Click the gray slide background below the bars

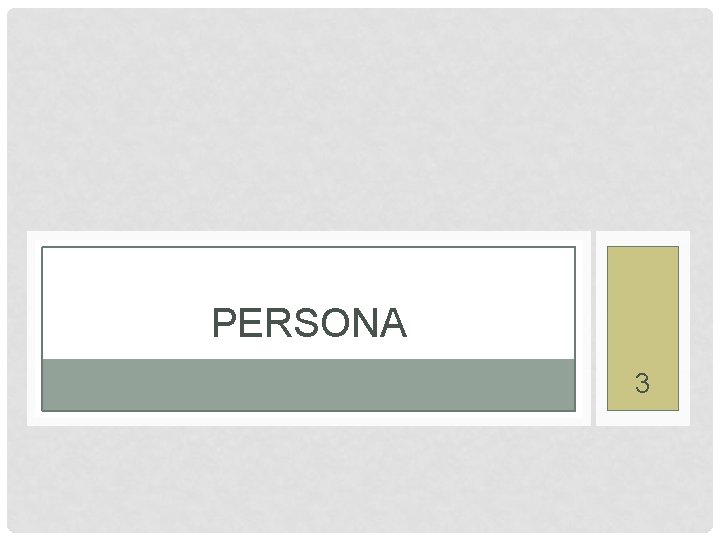click(360, 480)
